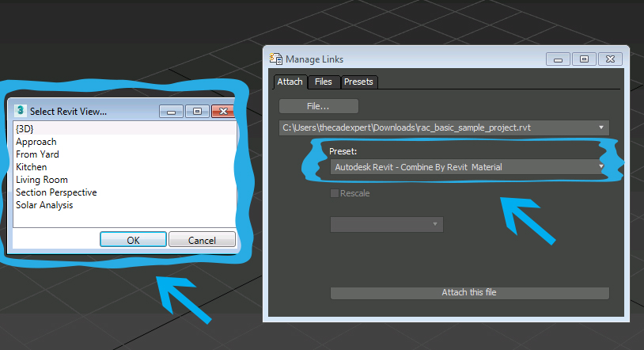This screenshot has height=350, width=644.
Task: Click the 3ds Max icon in Select Revit View title
Action: tap(20, 111)
